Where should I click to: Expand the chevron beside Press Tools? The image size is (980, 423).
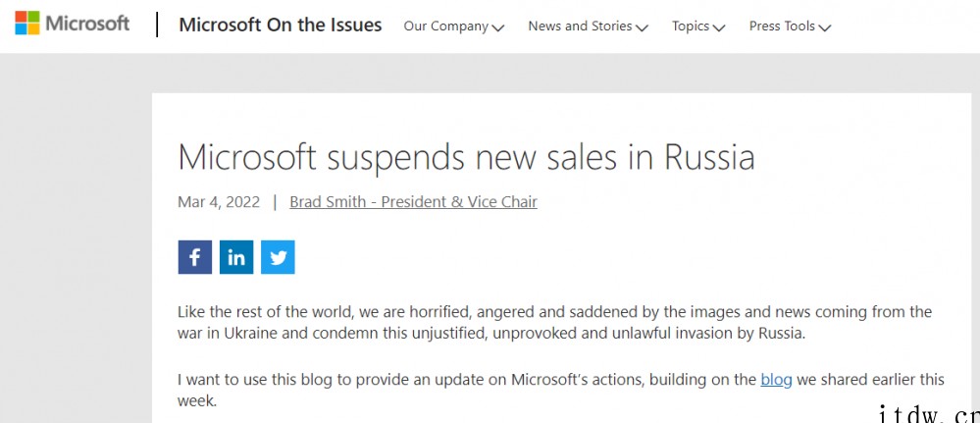pos(824,27)
